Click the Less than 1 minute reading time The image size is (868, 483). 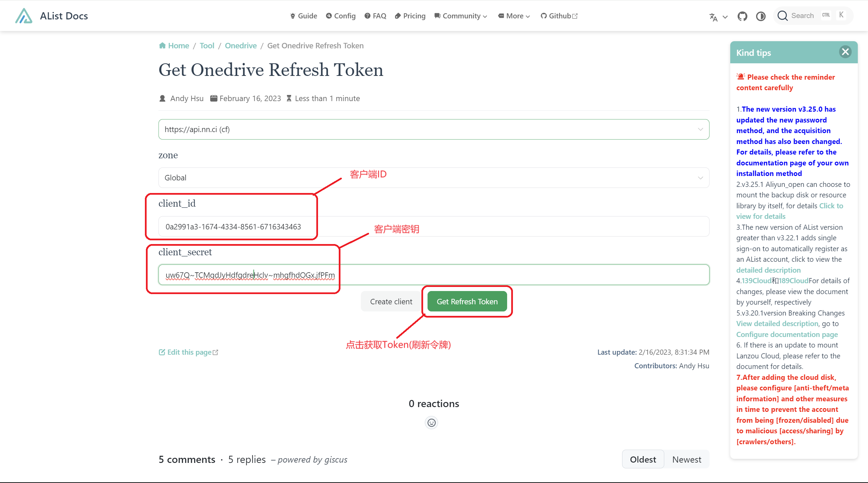327,98
